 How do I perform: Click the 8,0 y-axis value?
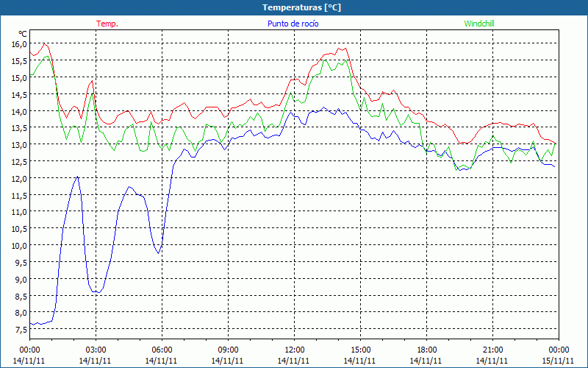tap(21, 313)
